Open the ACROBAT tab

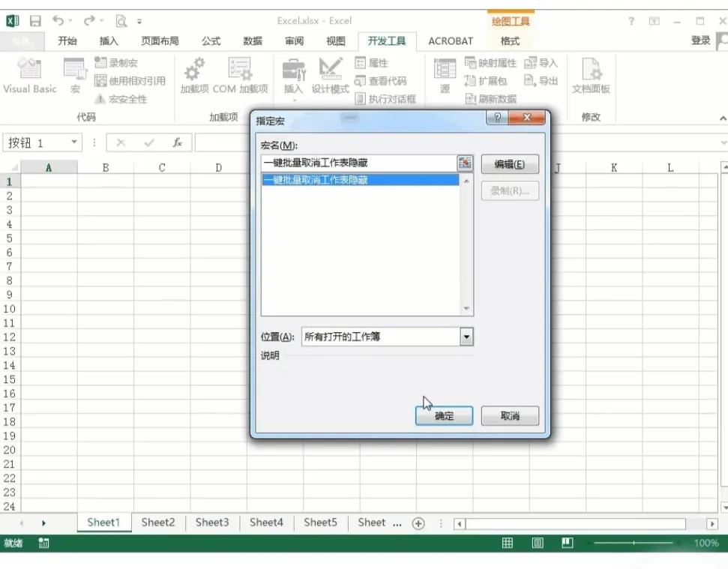click(x=451, y=40)
